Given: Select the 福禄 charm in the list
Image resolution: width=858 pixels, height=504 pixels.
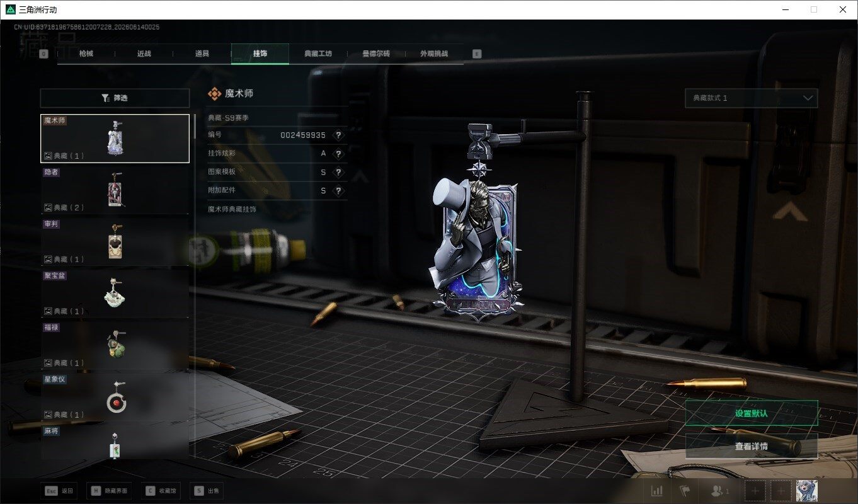Looking at the screenshot, I should point(115,345).
